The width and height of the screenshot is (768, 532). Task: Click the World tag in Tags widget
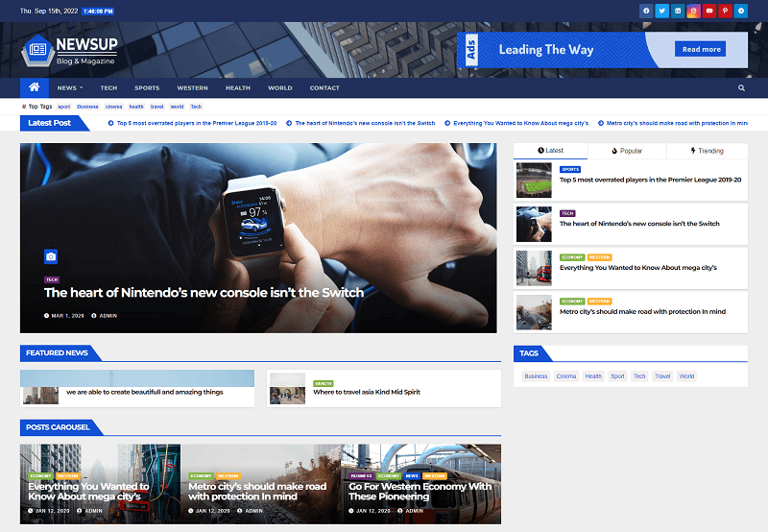(x=686, y=376)
